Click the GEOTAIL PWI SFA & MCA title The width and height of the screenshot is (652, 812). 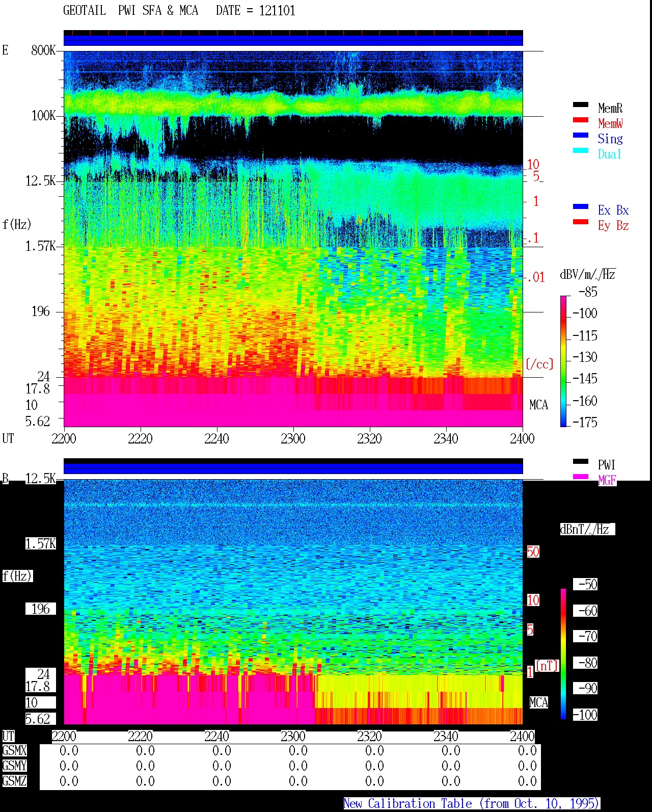(x=130, y=11)
